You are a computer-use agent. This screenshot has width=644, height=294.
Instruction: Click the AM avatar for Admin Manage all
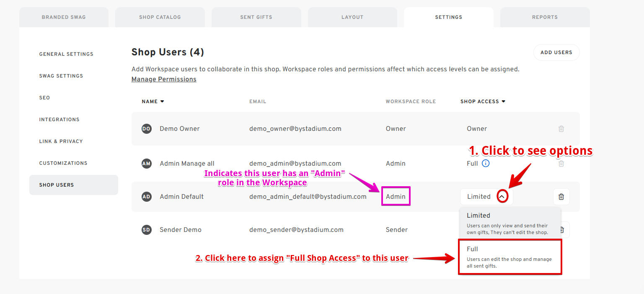pyautogui.click(x=146, y=164)
